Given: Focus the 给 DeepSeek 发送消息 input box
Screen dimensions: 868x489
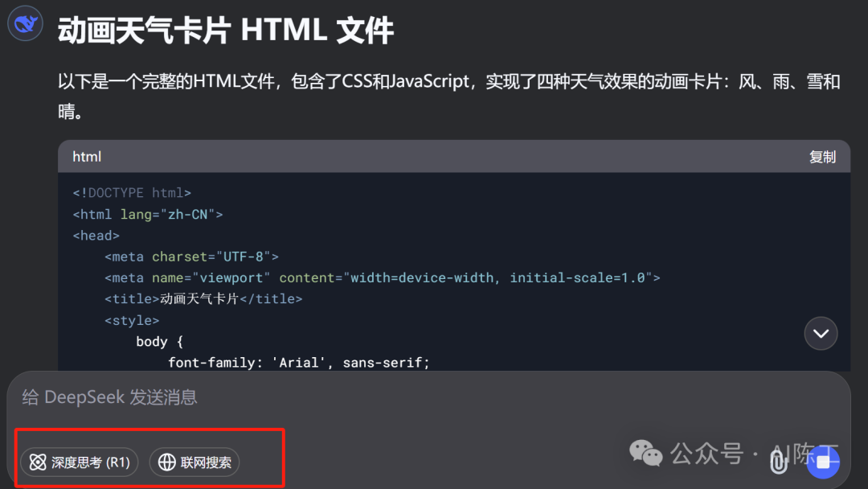Looking at the screenshot, I should pos(321,397).
